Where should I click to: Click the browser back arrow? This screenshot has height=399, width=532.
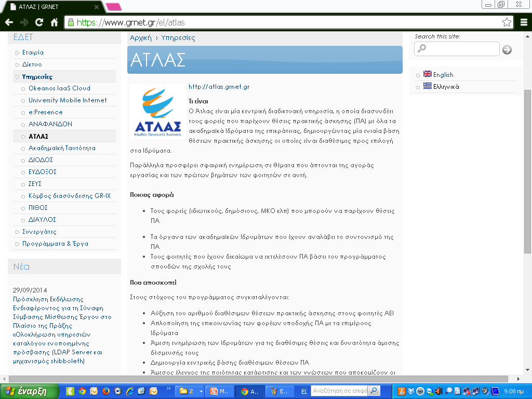tap(9, 22)
